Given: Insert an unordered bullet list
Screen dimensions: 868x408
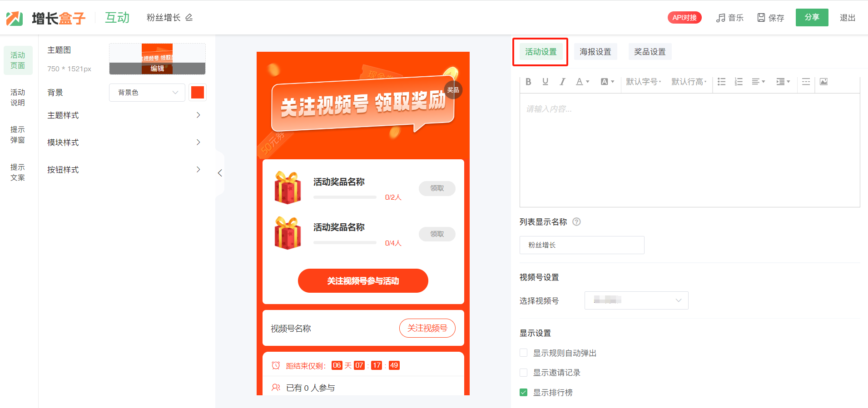Looking at the screenshot, I should (x=721, y=82).
